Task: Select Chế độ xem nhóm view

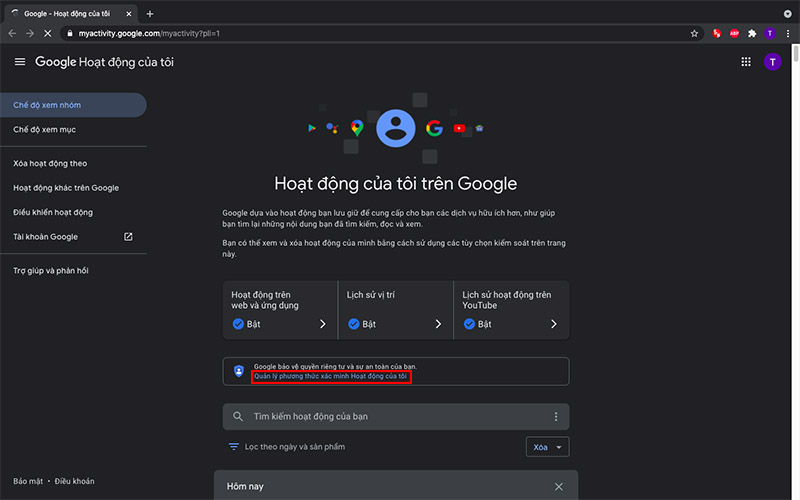Action: click(x=73, y=105)
